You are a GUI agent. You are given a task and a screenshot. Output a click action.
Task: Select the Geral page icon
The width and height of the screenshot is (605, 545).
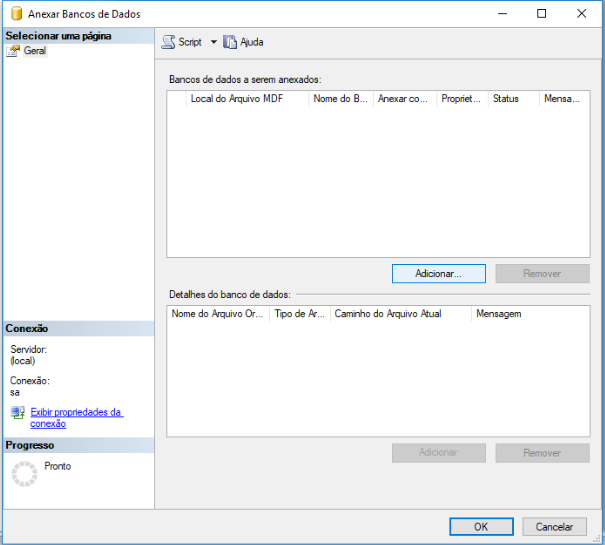tap(13, 51)
